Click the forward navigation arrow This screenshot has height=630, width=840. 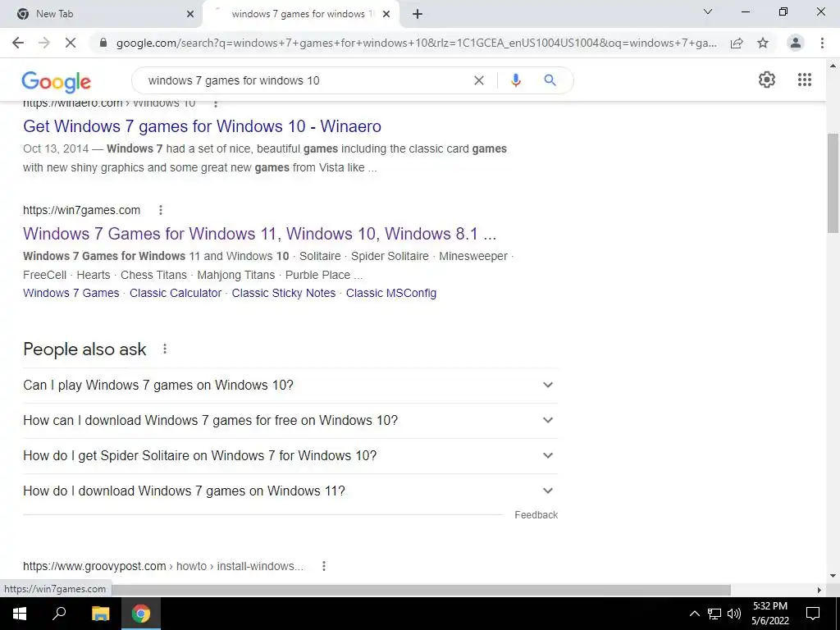(44, 43)
